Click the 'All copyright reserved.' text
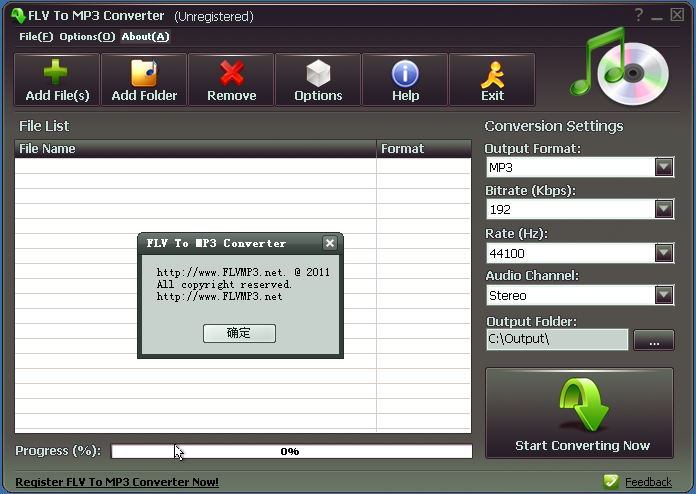This screenshot has width=696, height=494. 224,285
